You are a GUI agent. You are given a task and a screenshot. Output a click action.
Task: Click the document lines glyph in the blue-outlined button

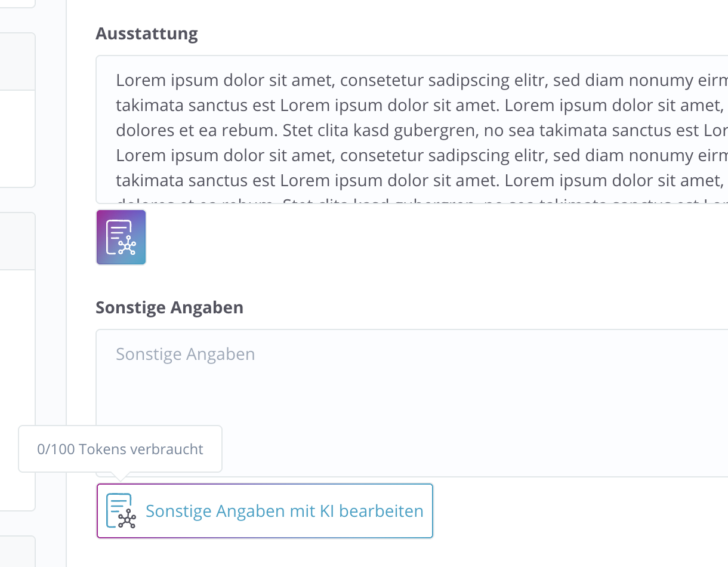point(118,506)
